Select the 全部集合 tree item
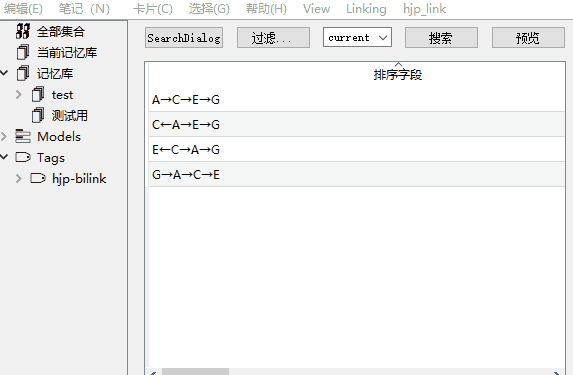The height and width of the screenshot is (375, 573). [x=61, y=31]
